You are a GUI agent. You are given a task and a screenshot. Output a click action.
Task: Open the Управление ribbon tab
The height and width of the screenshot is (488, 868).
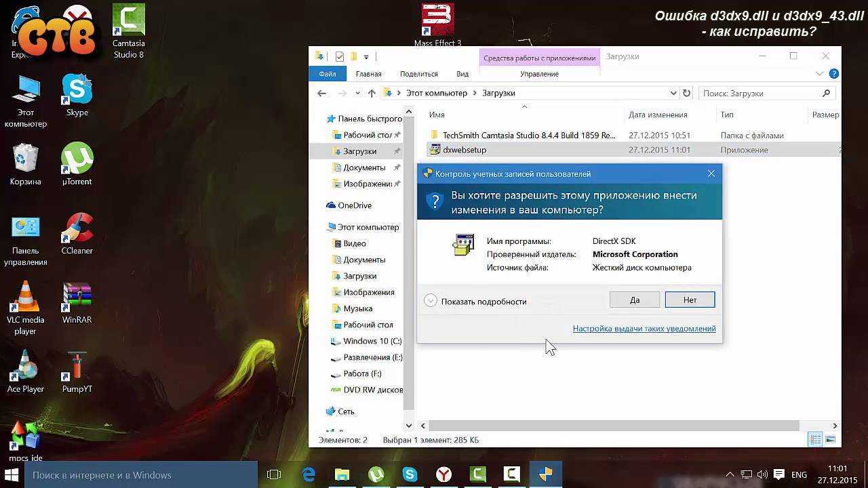coord(539,74)
